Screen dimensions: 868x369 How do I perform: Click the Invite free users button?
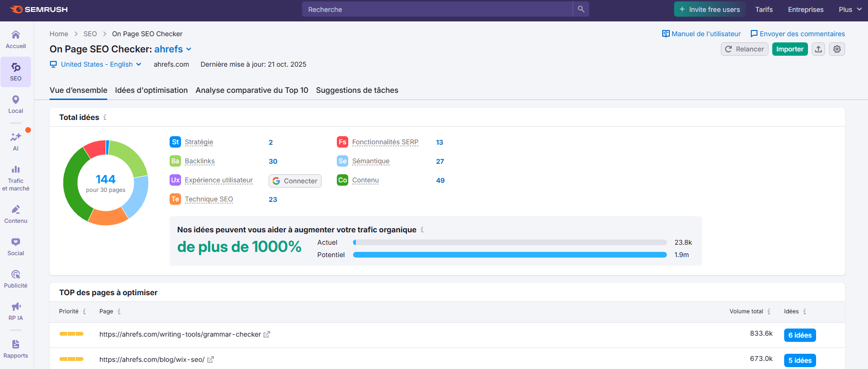pyautogui.click(x=710, y=10)
